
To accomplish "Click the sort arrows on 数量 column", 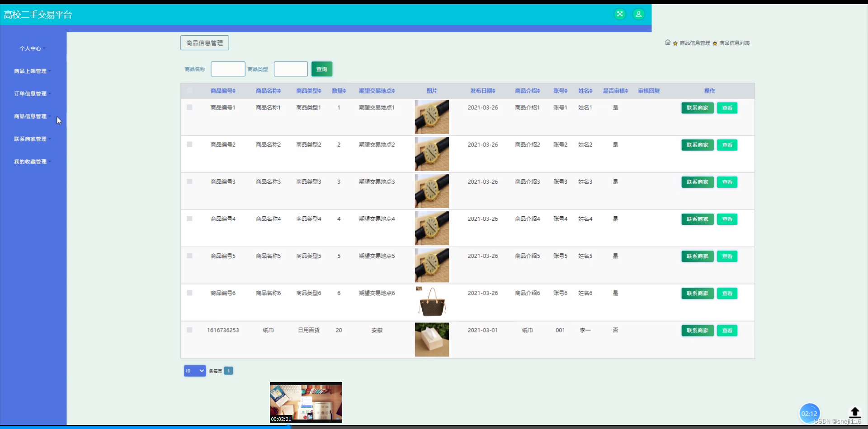I will pyautogui.click(x=345, y=90).
